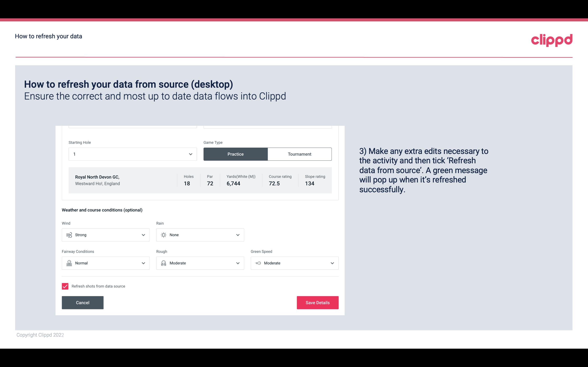This screenshot has width=588, height=367.
Task: Select the Practice game type toggle
Action: point(235,154)
